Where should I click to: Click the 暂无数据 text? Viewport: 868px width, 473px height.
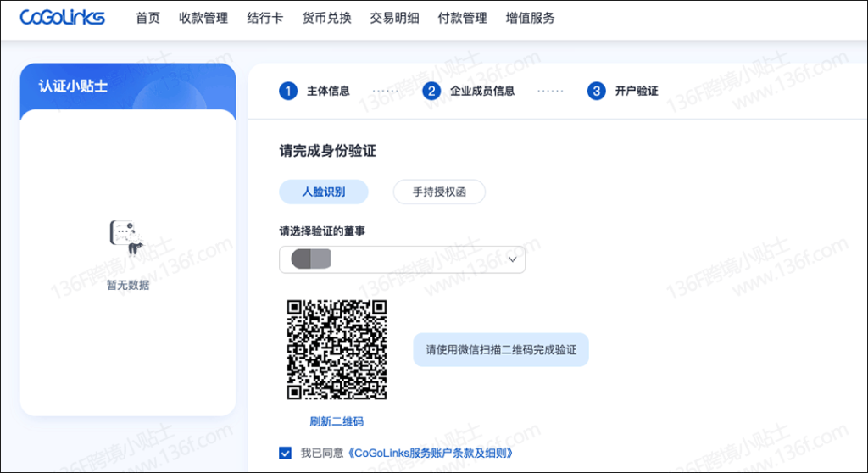(x=128, y=285)
